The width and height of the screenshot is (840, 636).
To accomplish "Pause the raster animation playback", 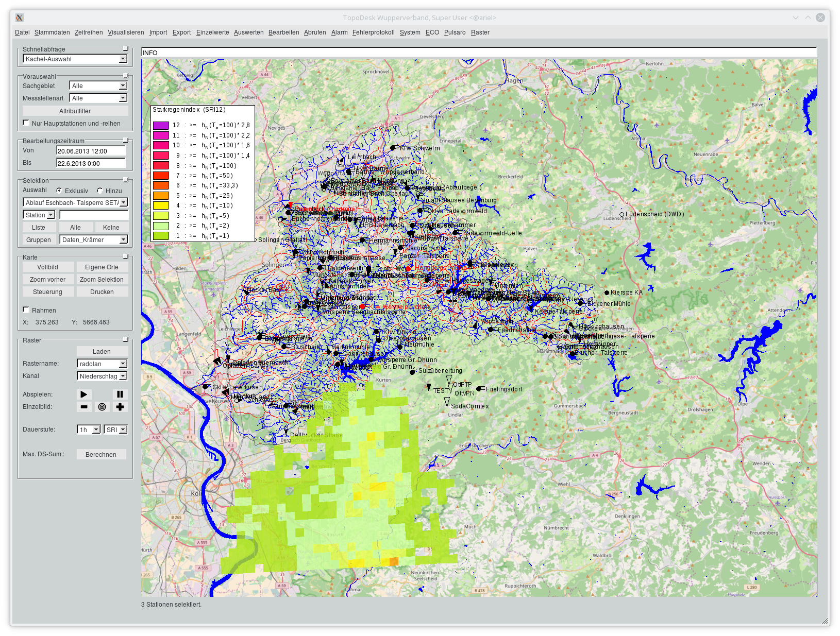I will click(120, 394).
